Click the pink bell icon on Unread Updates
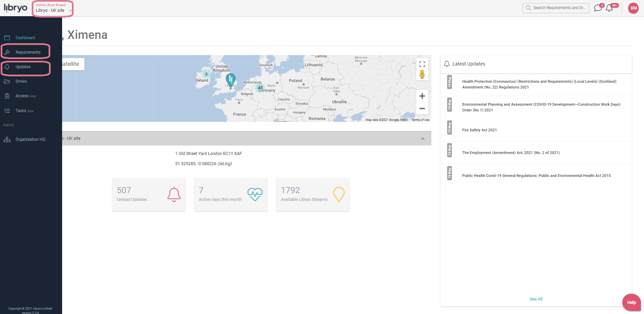Image resolution: width=644 pixels, height=314 pixels. [x=174, y=194]
